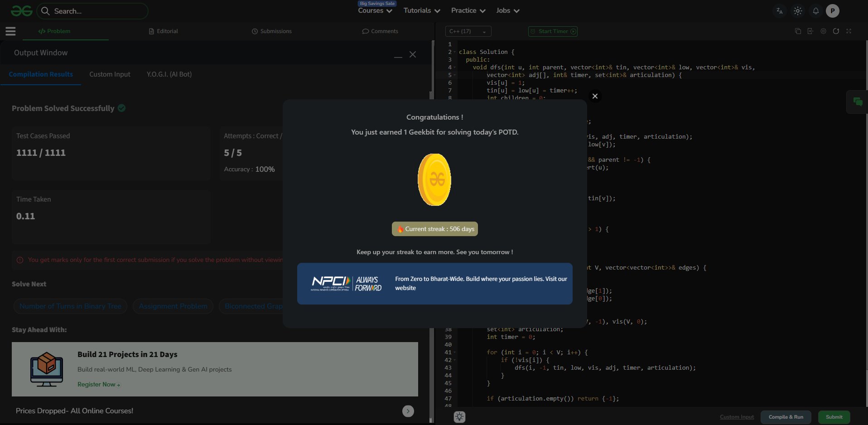Open the Submissions tab
Viewport: 868px width, 425px height.
tap(272, 31)
